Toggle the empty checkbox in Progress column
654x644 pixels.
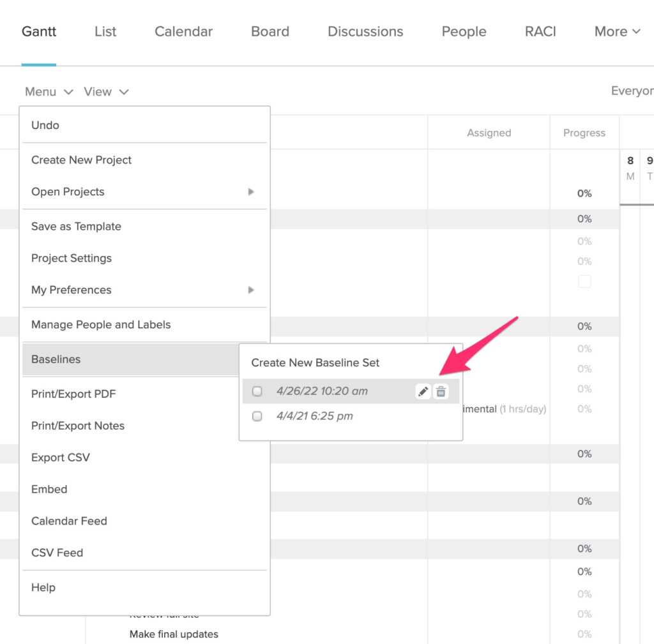coord(584,281)
